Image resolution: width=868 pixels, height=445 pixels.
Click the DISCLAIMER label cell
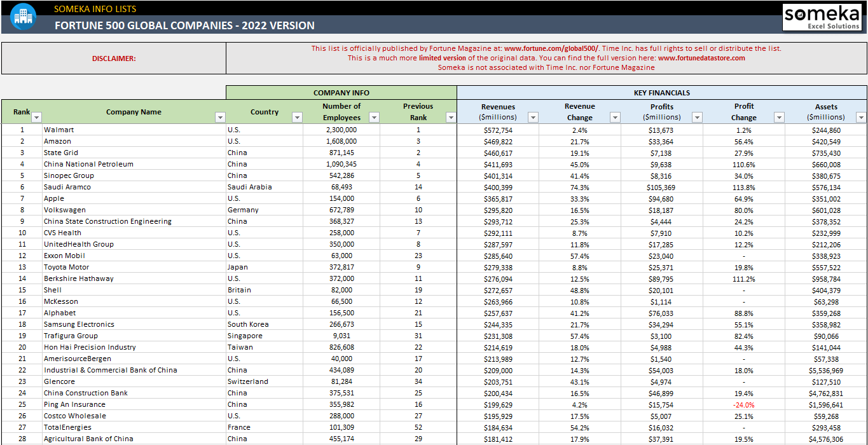click(x=114, y=58)
